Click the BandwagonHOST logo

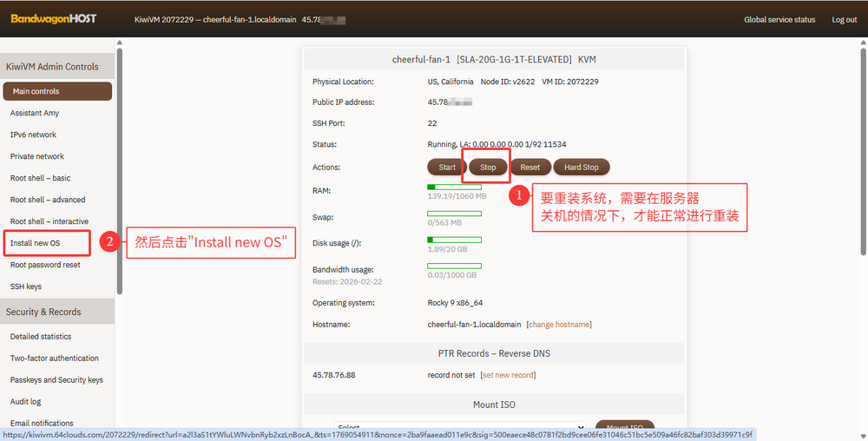(x=54, y=18)
